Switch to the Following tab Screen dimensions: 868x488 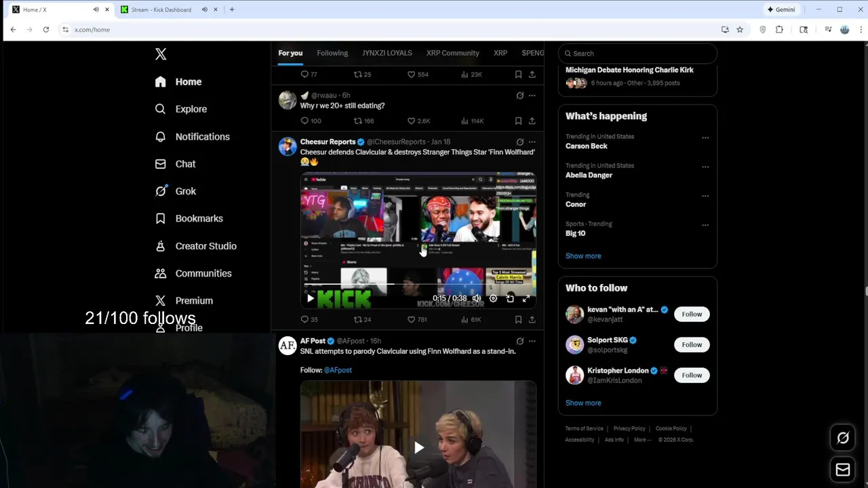(332, 53)
